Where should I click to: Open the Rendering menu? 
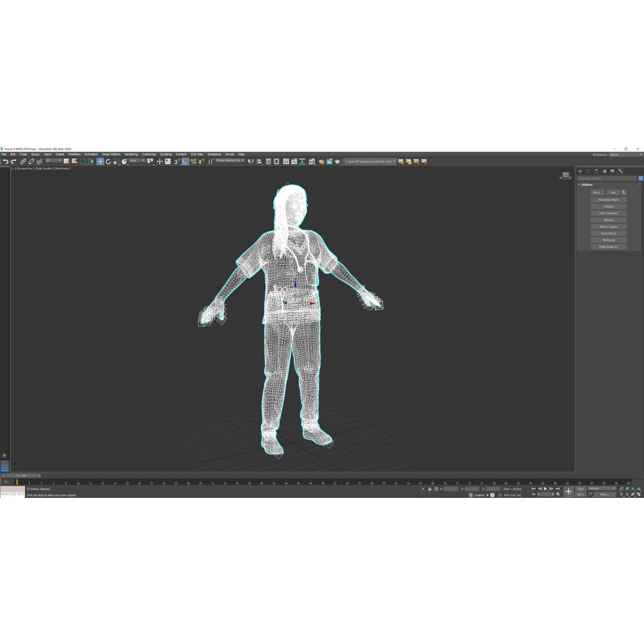(131, 154)
